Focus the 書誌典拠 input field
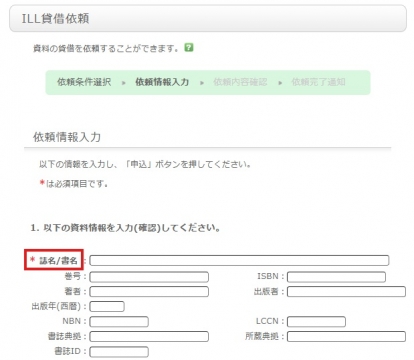This screenshot has height=360, width=414. click(149, 336)
